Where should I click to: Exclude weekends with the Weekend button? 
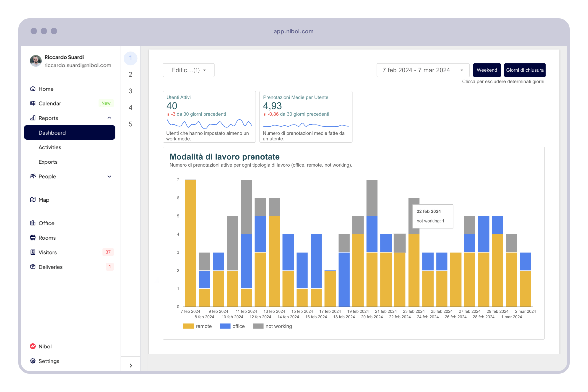pyautogui.click(x=487, y=70)
